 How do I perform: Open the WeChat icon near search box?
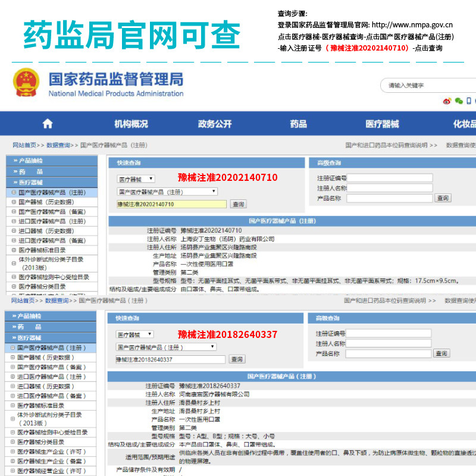[x=459, y=101]
